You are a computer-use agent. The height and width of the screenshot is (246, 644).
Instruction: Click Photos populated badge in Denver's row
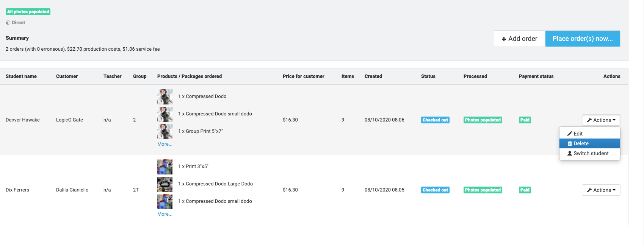(483, 120)
